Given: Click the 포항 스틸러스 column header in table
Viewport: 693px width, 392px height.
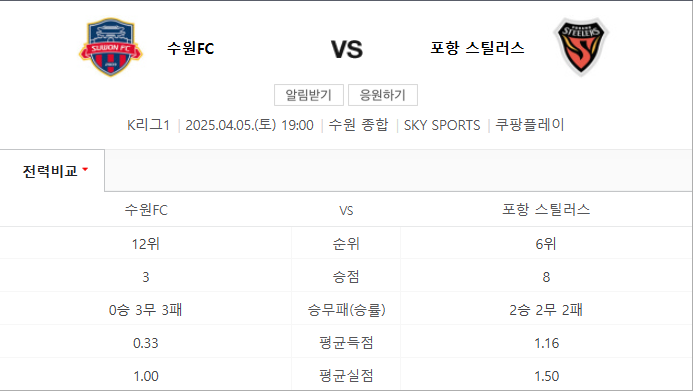Looking at the screenshot, I should [546, 209].
